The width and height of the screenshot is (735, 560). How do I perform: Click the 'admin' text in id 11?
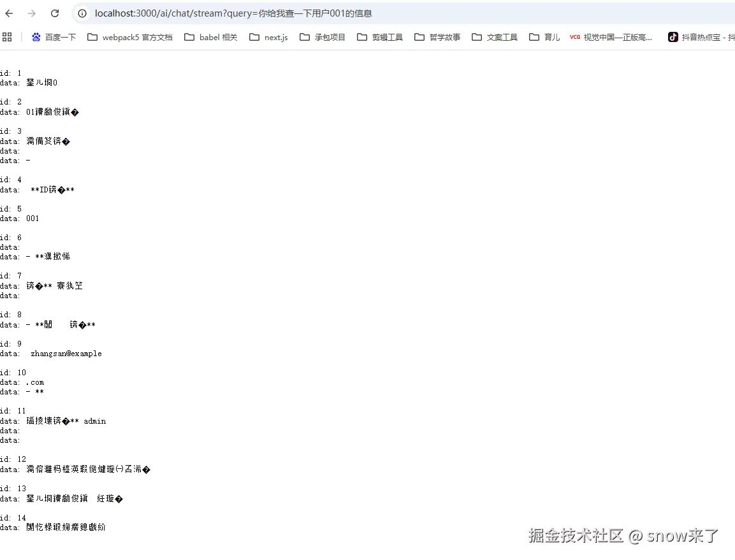95,421
